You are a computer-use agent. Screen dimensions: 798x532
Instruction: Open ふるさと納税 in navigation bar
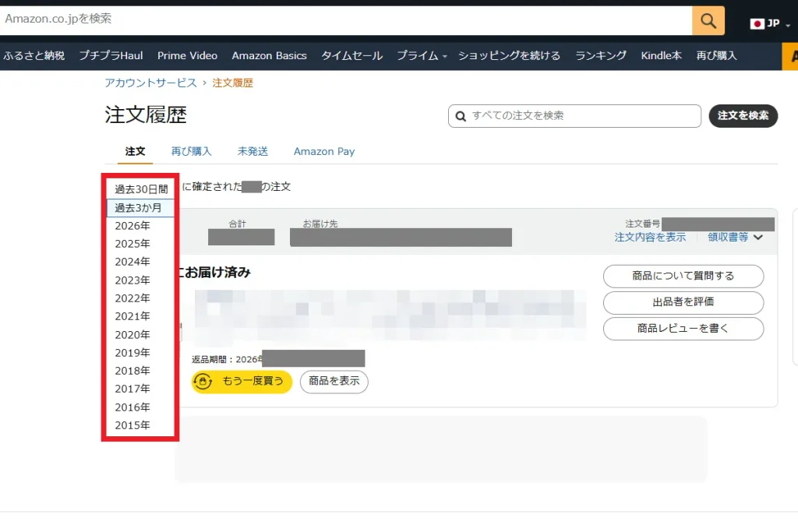(34, 55)
